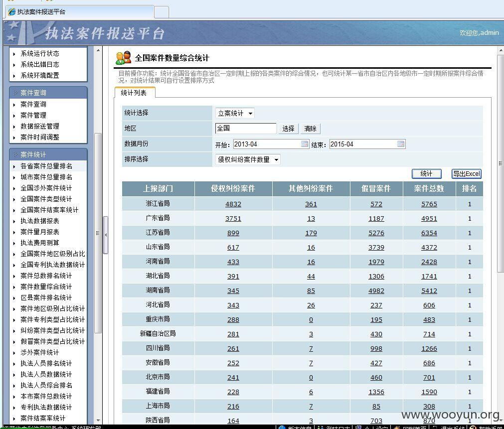Open a new blank browser tab
Screen dimensions: 504x429
[162, 12]
